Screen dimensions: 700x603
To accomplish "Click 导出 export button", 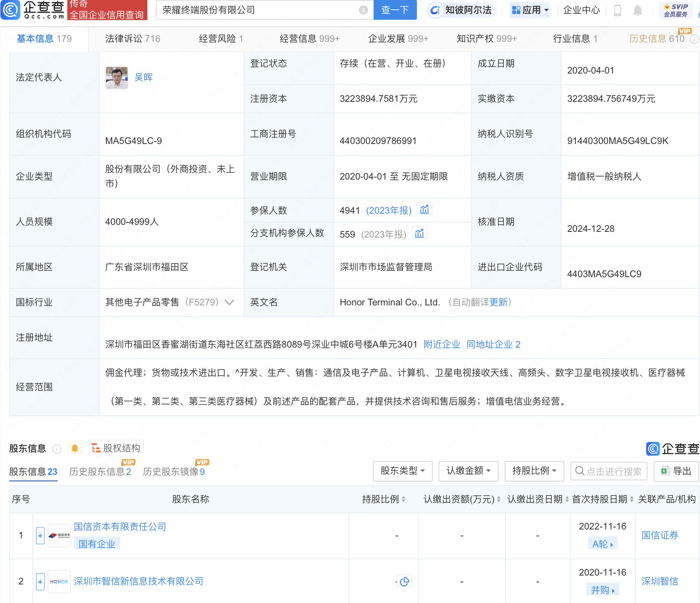I will (x=676, y=471).
